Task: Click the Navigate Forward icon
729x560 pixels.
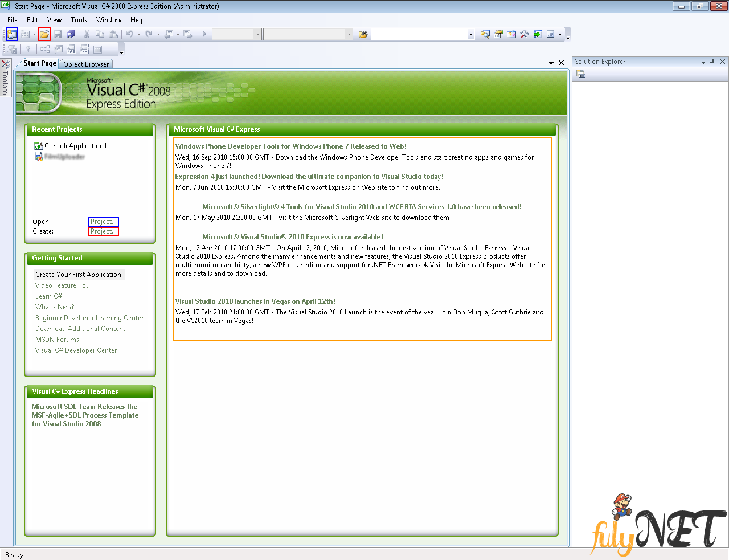Action: click(x=188, y=34)
